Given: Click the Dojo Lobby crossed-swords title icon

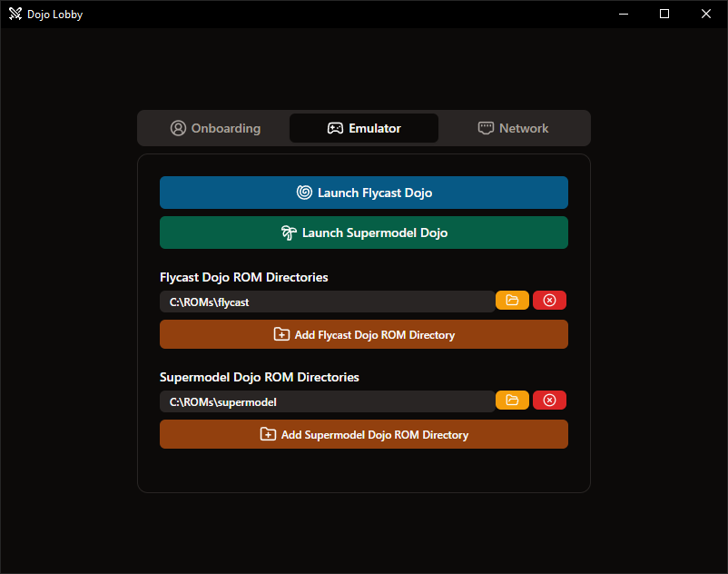Looking at the screenshot, I should coord(15,14).
